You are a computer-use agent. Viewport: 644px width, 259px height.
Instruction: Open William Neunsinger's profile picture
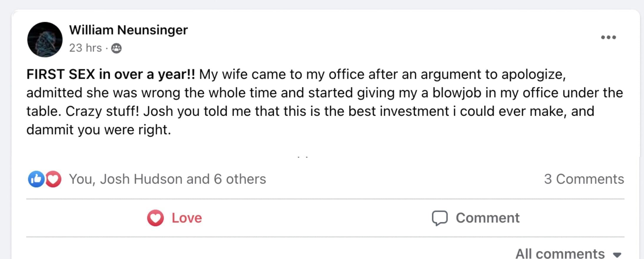(x=45, y=39)
